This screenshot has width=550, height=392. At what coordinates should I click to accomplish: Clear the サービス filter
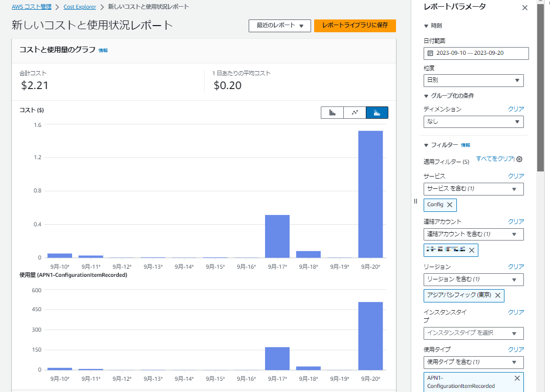pos(516,176)
